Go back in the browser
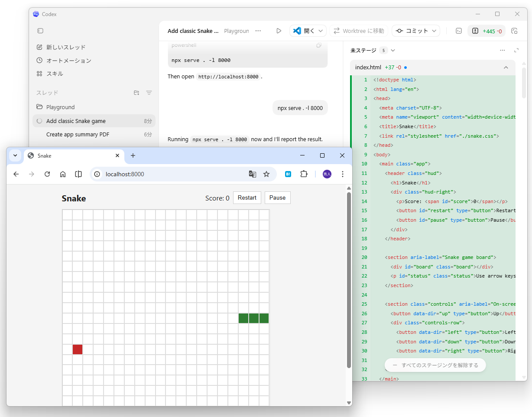Image resolution: width=532 pixels, height=417 pixels. pos(16,174)
